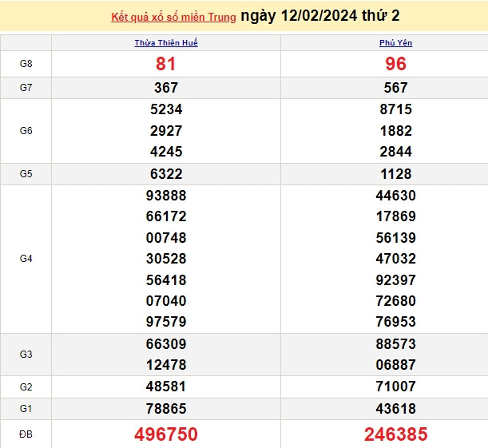The width and height of the screenshot is (488, 448).
Task: Click the red G8 number 81
Action: pyautogui.click(x=166, y=64)
